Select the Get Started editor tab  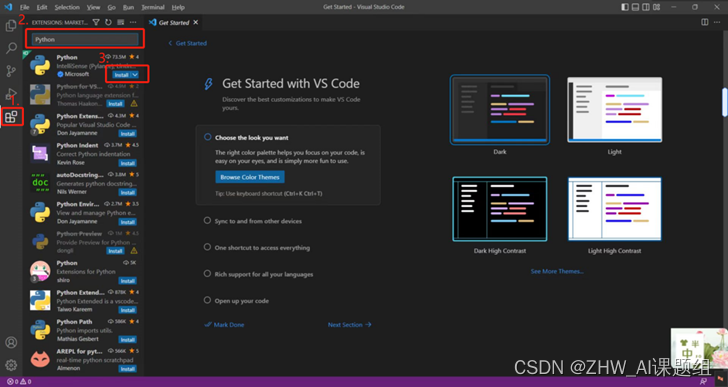(x=174, y=22)
